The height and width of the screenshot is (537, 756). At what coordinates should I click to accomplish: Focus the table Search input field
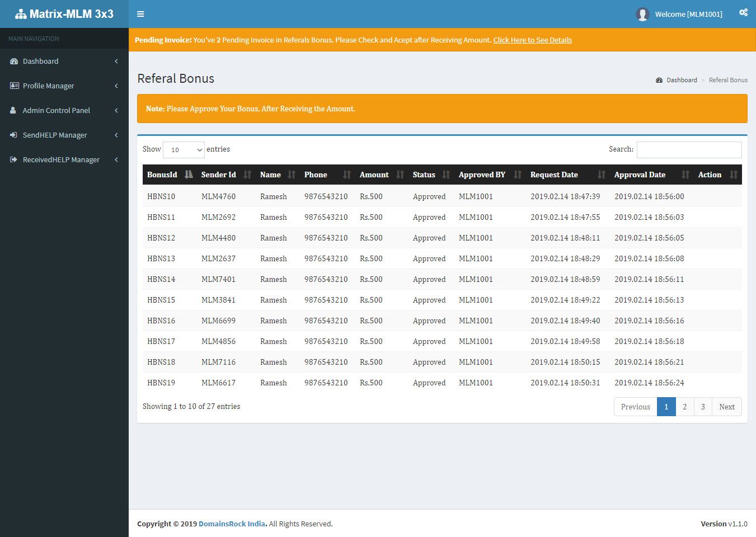tap(689, 149)
